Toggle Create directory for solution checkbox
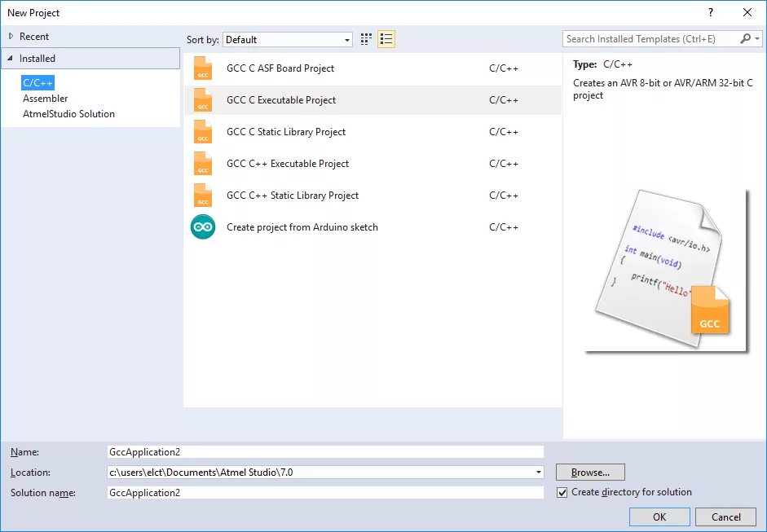The height and width of the screenshot is (532, 767). click(x=562, y=492)
